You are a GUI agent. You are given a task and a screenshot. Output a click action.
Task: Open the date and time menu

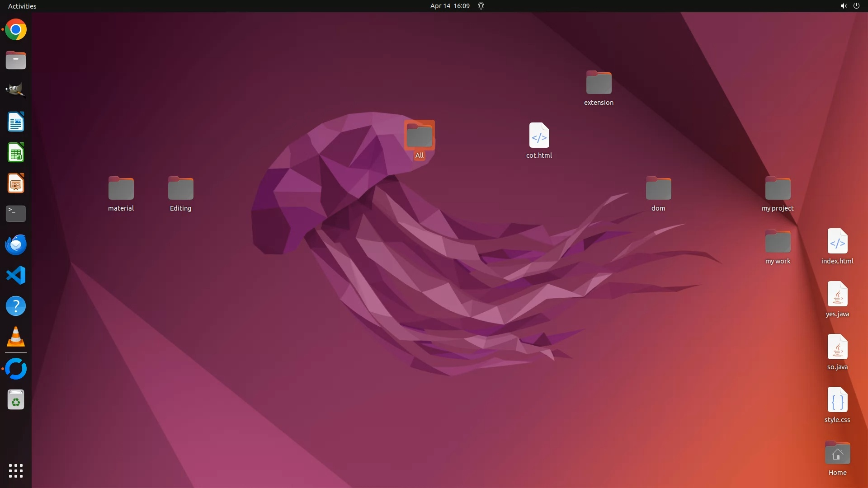449,6
